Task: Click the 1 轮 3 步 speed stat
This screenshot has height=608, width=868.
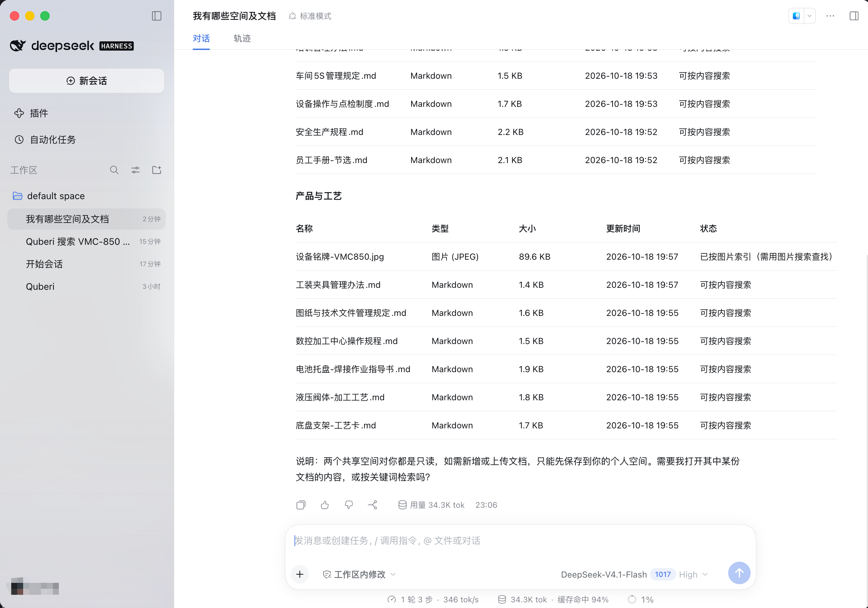Action: (433, 600)
